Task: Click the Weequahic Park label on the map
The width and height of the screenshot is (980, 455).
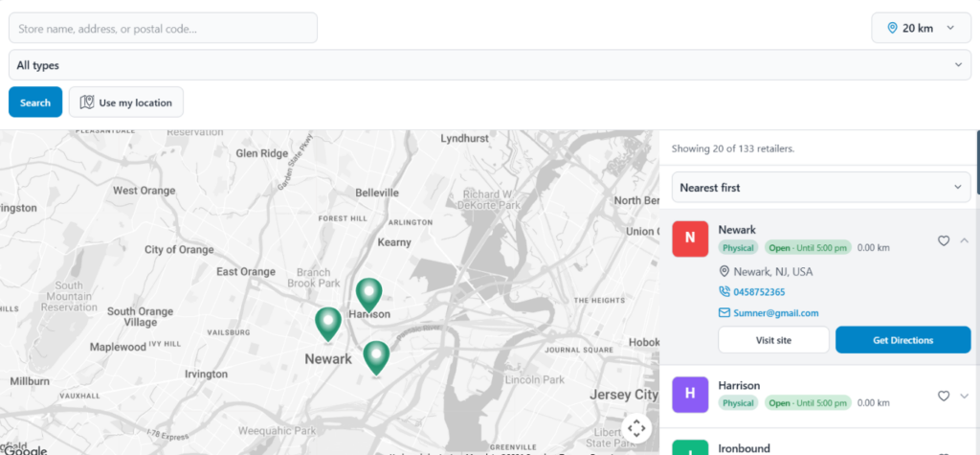Action: pos(278,431)
